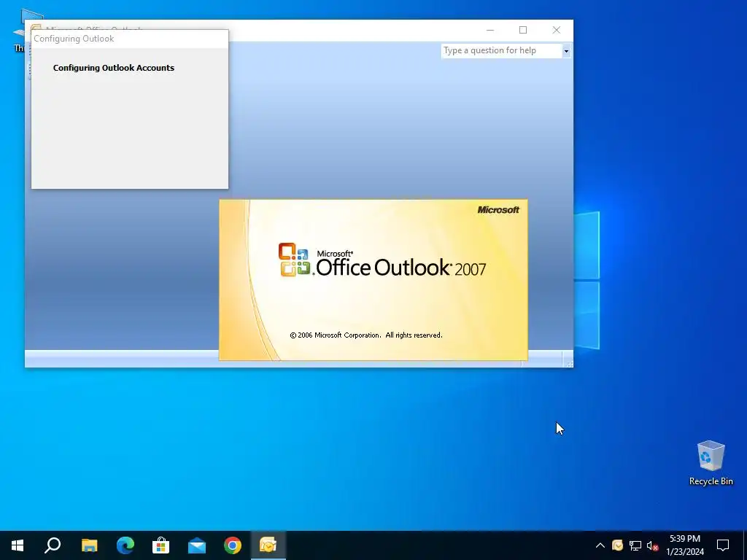The width and height of the screenshot is (747, 560).
Task: Open the Windows Start menu
Action: pyautogui.click(x=18, y=545)
